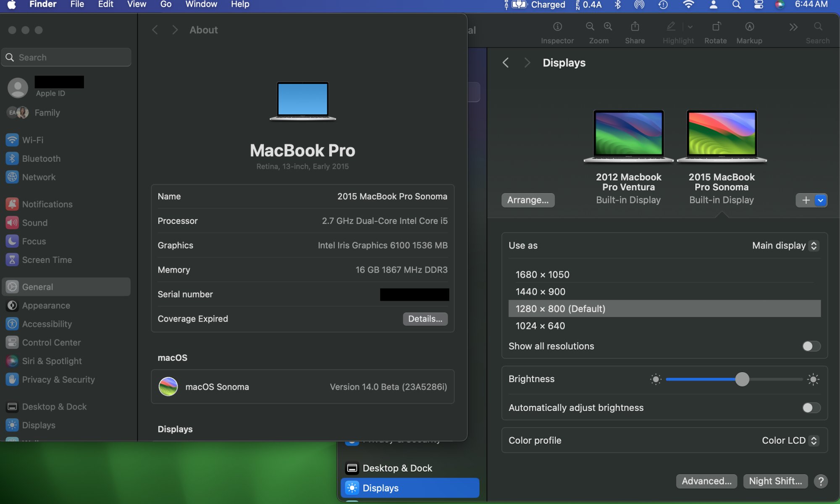This screenshot has width=840, height=504.
Task: Open Wi-Fi settings in sidebar
Action: click(x=32, y=140)
